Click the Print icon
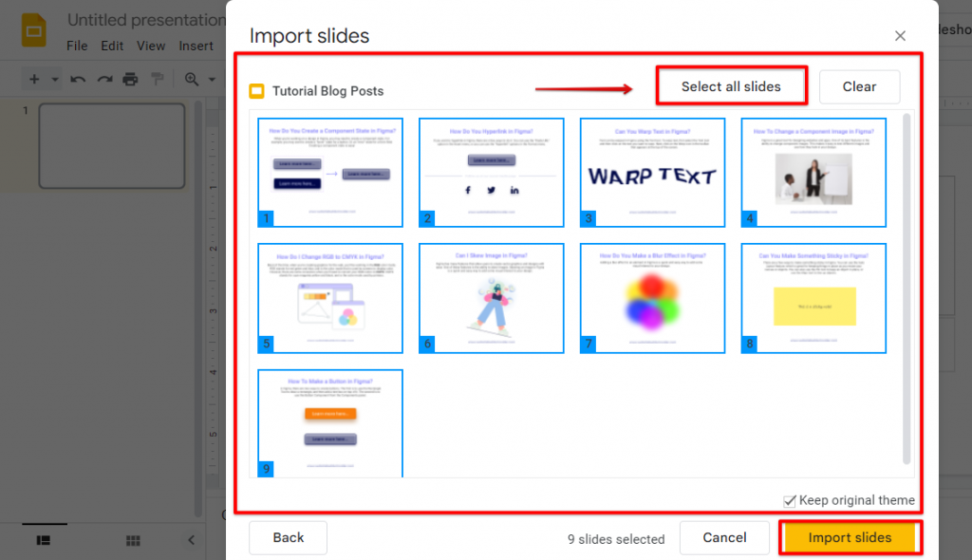 tap(130, 79)
